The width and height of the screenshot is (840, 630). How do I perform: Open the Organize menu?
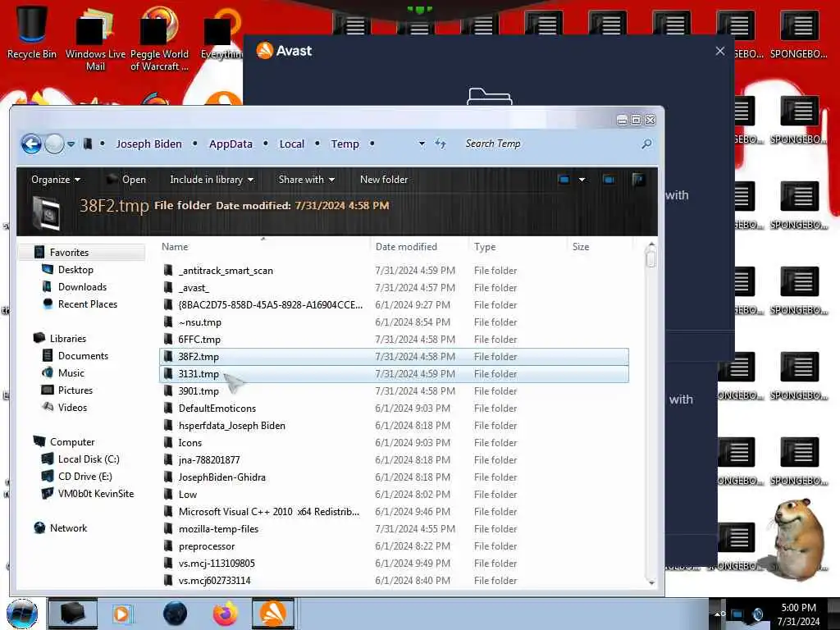(56, 180)
